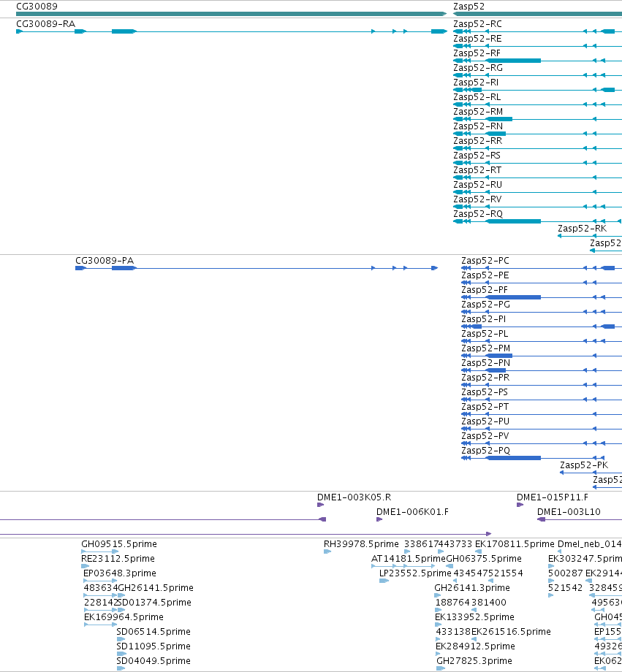
Task: Select protein Zasp52-PV
Action: click(x=485, y=435)
